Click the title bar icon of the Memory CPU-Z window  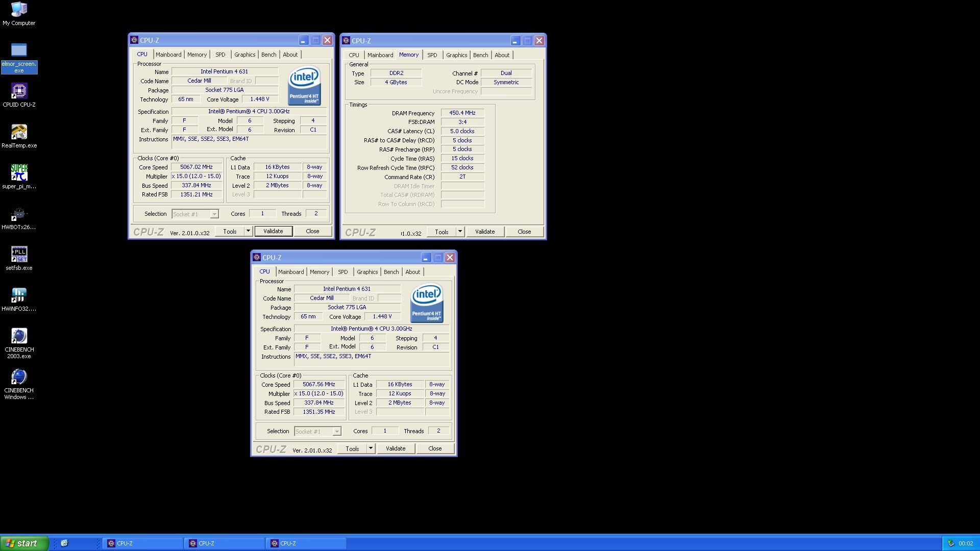346,40
